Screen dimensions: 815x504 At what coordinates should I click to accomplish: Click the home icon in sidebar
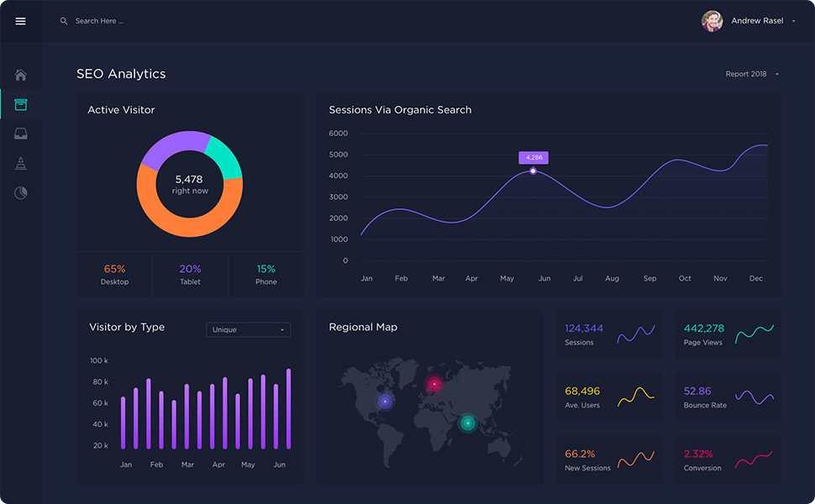[x=21, y=75]
